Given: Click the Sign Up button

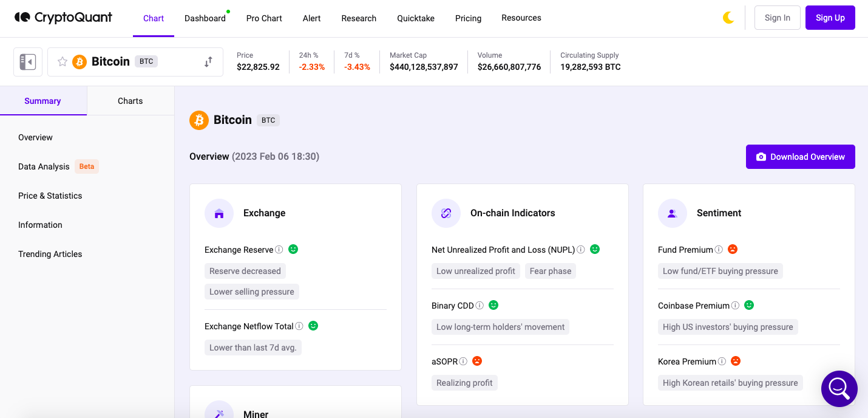Looking at the screenshot, I should pyautogui.click(x=830, y=18).
